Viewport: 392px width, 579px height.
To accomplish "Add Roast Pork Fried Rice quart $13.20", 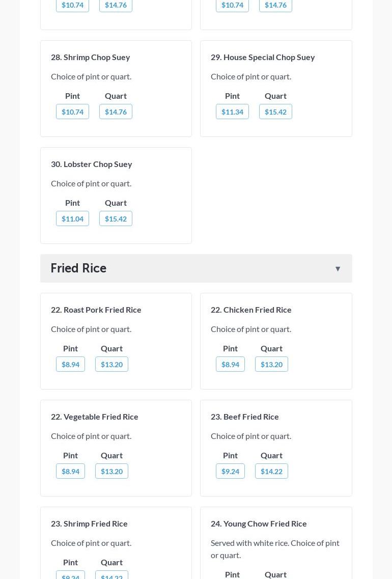I will (x=111, y=364).
